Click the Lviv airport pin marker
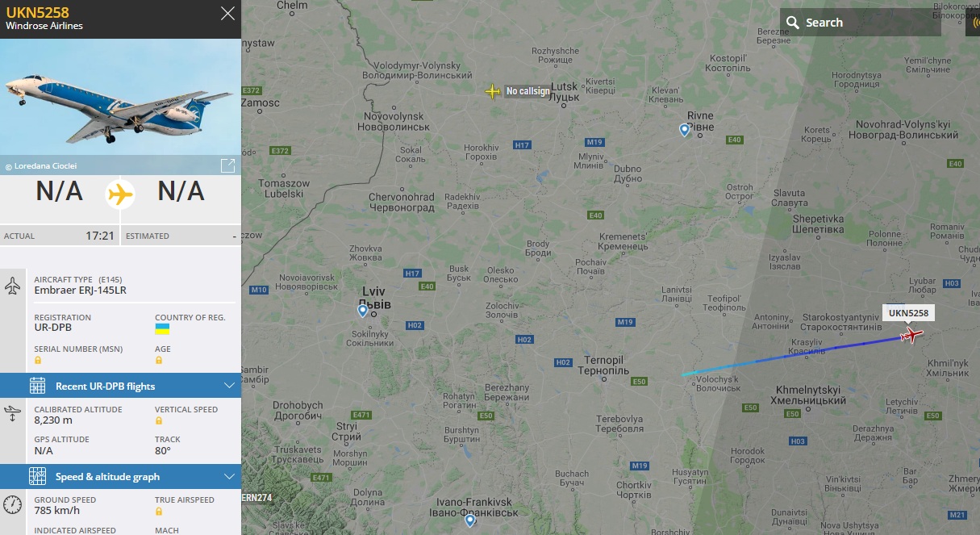The height and width of the screenshot is (535, 980). [363, 311]
